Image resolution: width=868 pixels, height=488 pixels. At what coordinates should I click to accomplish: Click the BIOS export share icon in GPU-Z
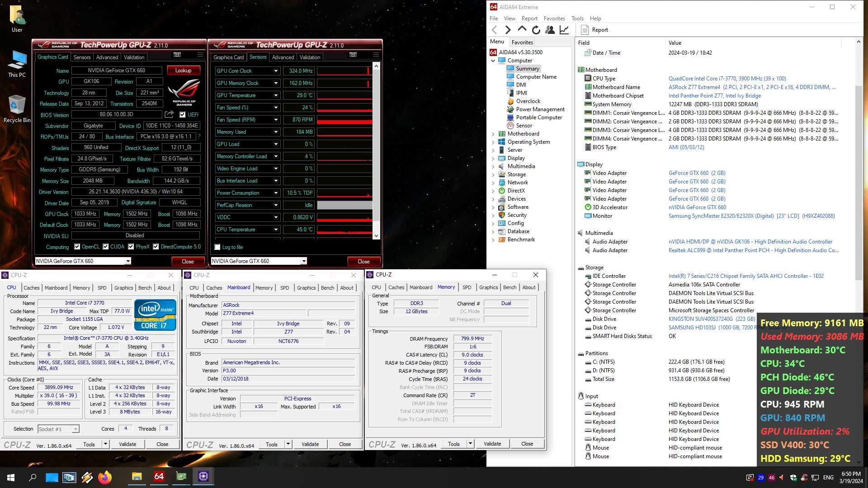[x=169, y=114]
